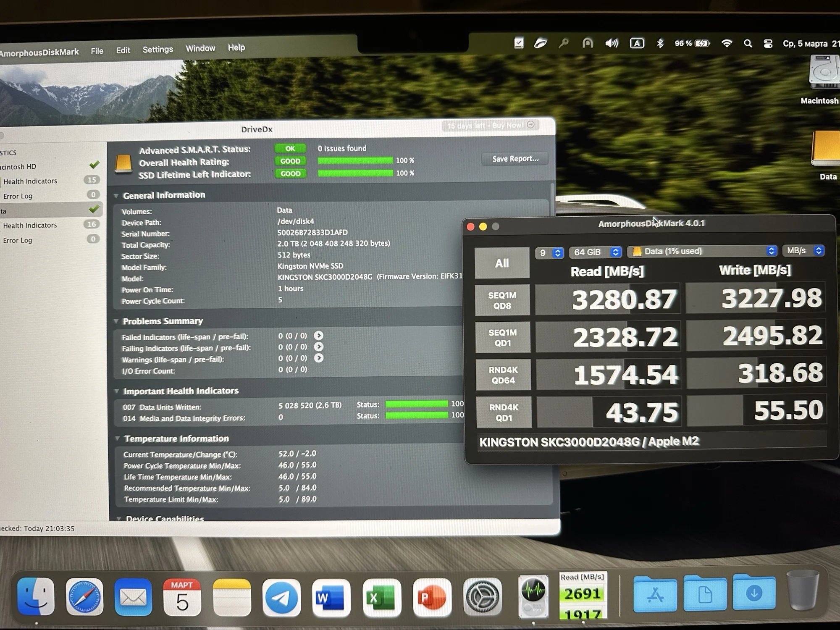Click the Failed Indicators arrow icon
The width and height of the screenshot is (840, 630).
coord(319,336)
